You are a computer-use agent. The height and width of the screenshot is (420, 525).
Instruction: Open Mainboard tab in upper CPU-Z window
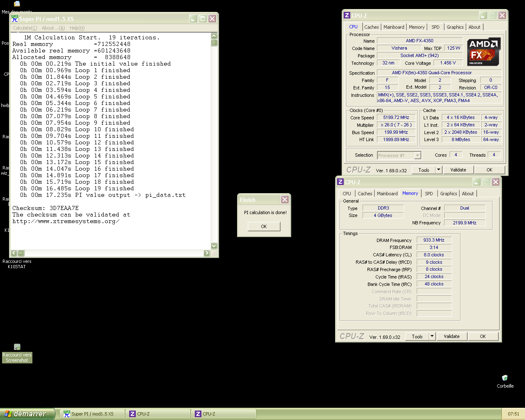tap(394, 27)
